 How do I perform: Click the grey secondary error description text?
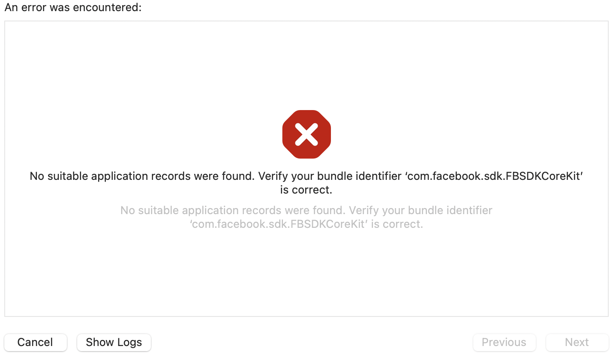tap(306, 217)
